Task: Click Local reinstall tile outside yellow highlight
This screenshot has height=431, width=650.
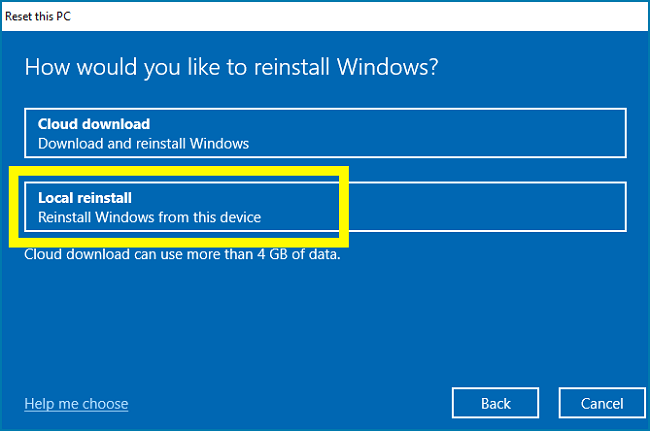Action: click(490, 207)
